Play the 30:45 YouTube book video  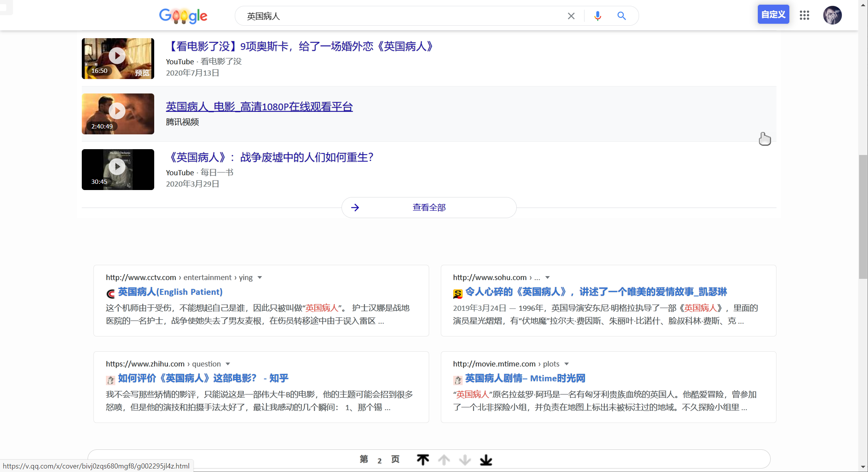point(118,166)
